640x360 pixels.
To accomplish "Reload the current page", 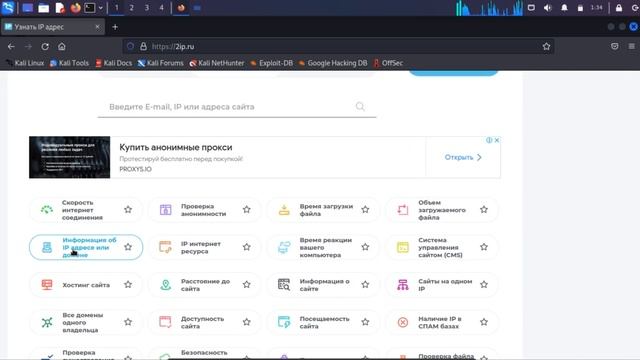I will [45, 47].
